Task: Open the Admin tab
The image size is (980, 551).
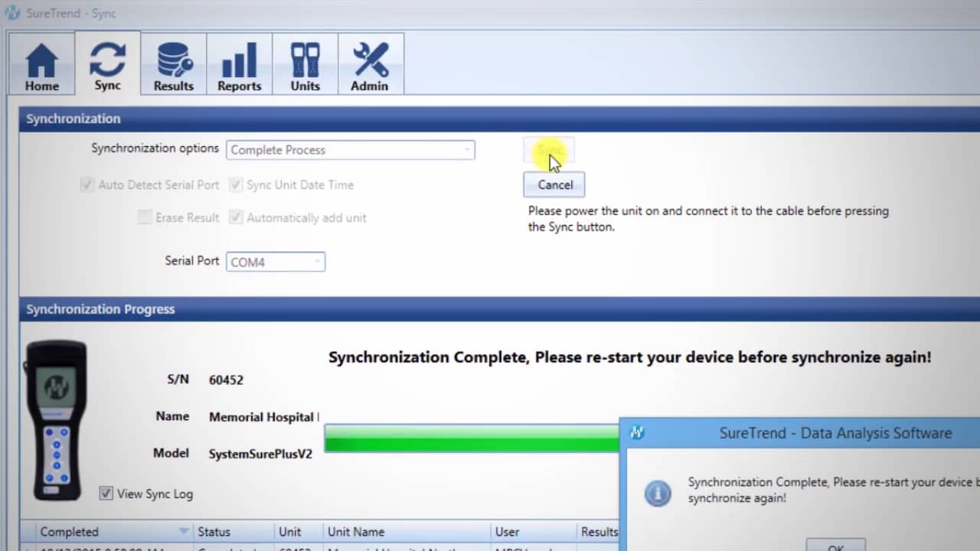Action: click(370, 64)
